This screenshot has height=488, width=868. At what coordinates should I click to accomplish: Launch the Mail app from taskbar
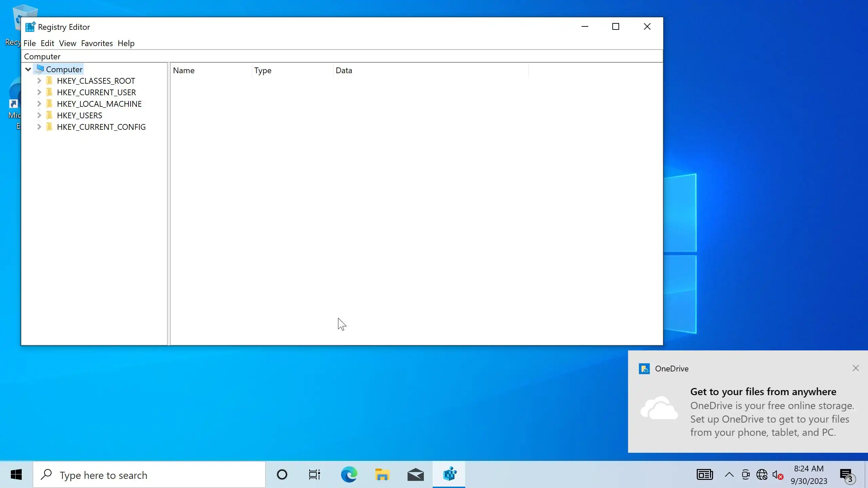[x=415, y=474]
